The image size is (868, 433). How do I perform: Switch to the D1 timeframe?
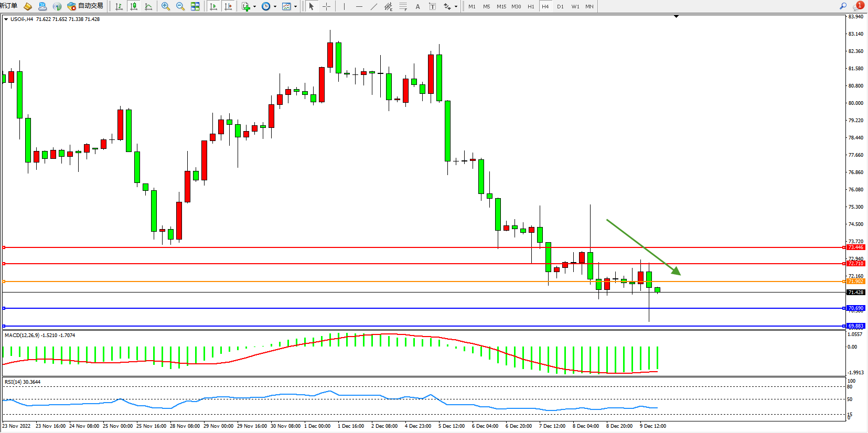pyautogui.click(x=560, y=6)
